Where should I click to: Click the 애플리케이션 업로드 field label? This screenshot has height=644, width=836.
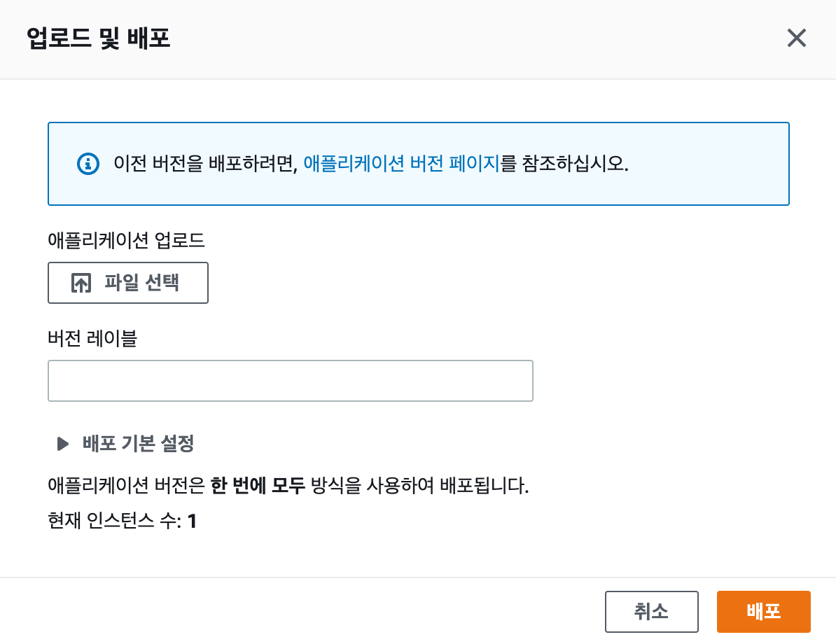click(126, 241)
